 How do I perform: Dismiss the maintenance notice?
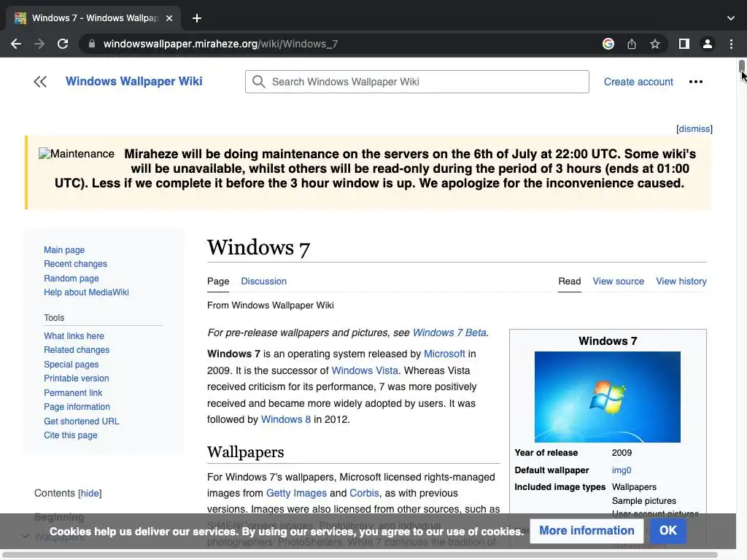694,128
